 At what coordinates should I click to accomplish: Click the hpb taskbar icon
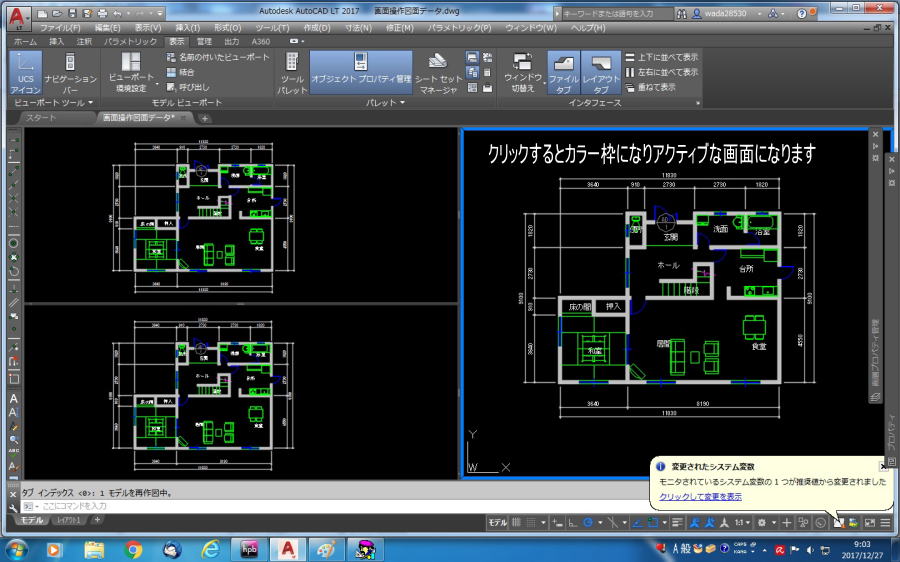click(249, 550)
